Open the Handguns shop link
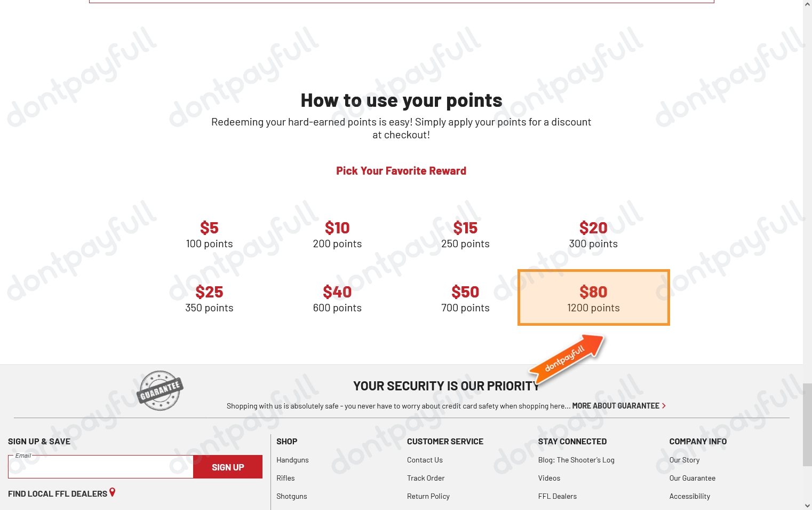Screen dimensions: 812x510 [292, 460]
